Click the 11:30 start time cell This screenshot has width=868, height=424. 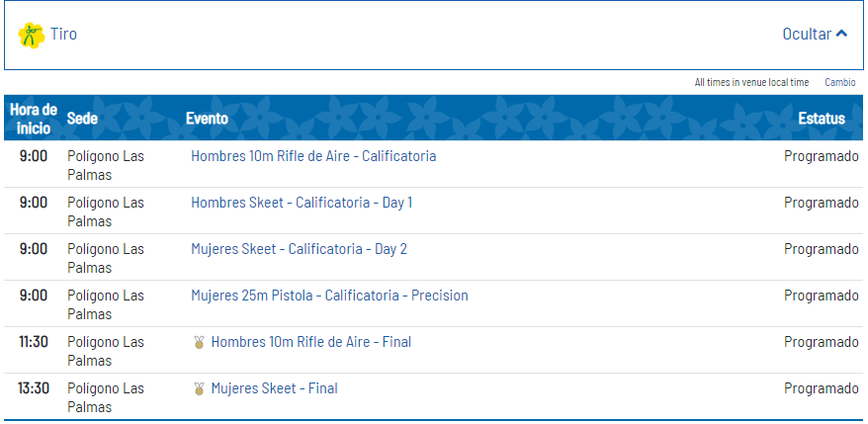coord(34,342)
